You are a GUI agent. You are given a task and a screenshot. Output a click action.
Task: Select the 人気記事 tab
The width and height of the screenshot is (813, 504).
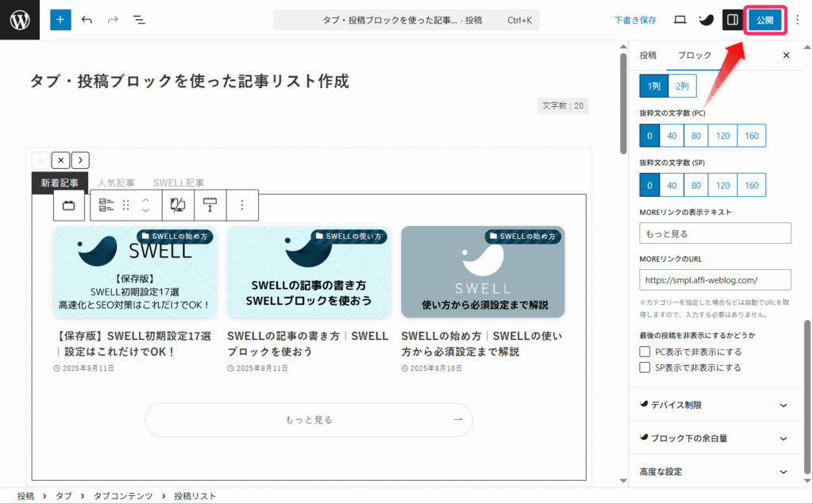point(116,183)
